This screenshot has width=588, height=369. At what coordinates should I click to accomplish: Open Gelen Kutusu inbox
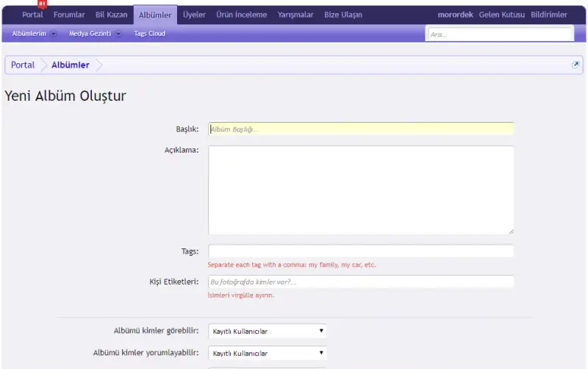tap(501, 15)
